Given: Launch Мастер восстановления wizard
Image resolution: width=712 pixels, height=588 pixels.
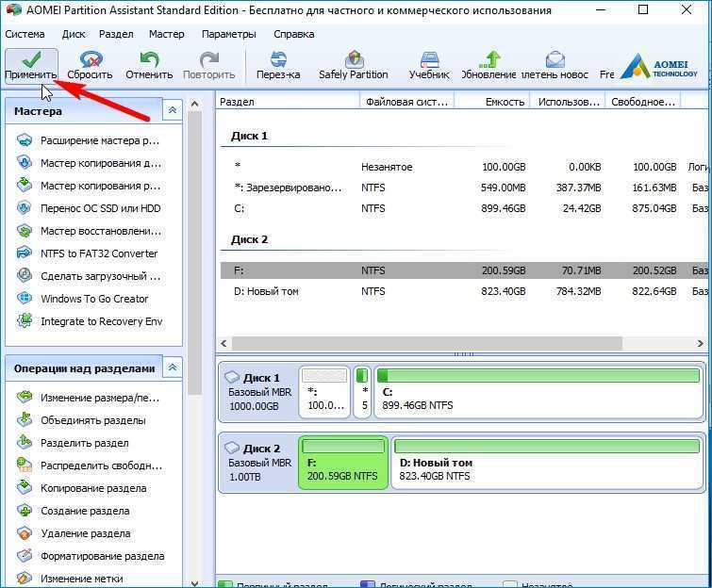Looking at the screenshot, I should [x=88, y=232].
